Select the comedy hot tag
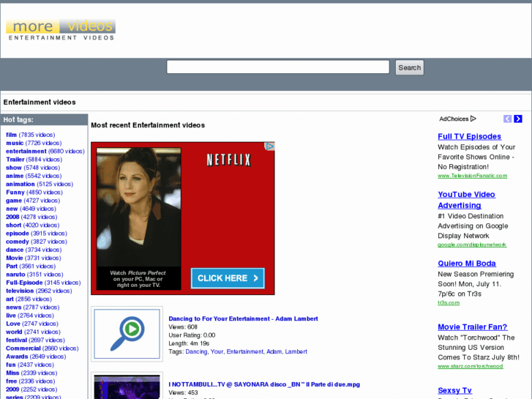 17,242
